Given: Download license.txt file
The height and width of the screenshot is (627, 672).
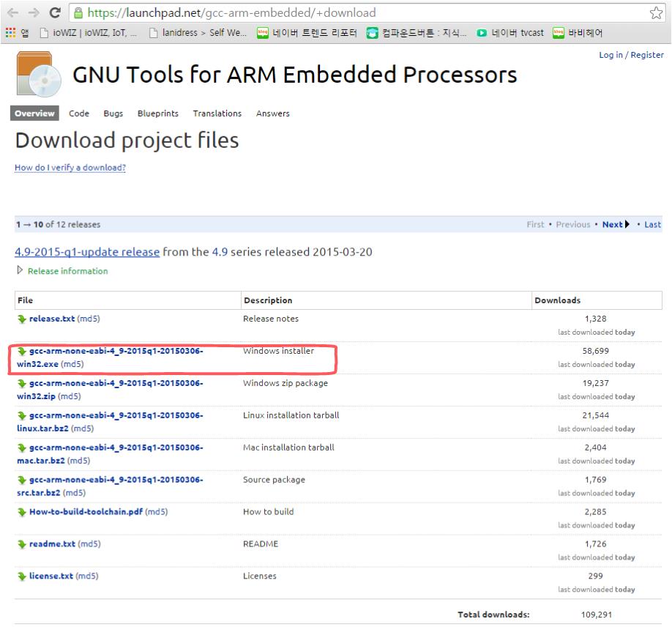Looking at the screenshot, I should click(51, 576).
